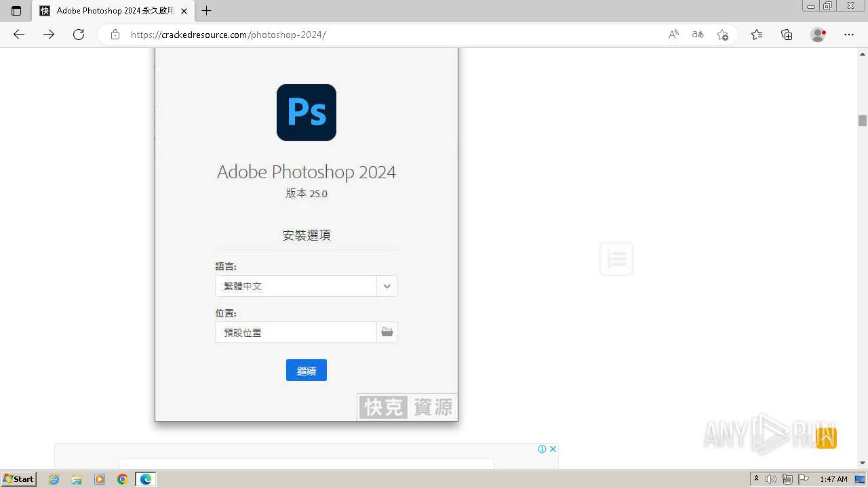This screenshot has width=868, height=488.
Task: Restore down the browser window
Action: [x=827, y=6]
